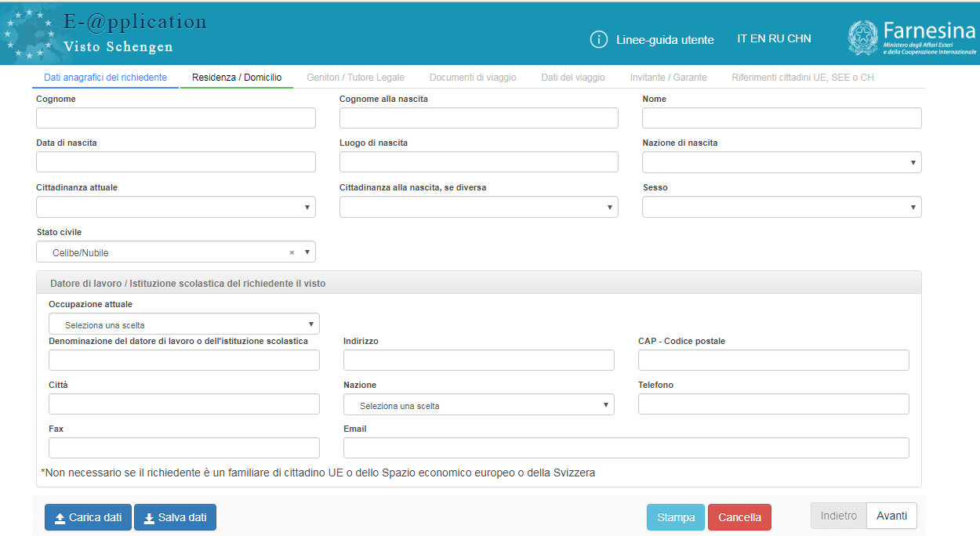The width and height of the screenshot is (980, 536).
Task: Clear the Celibe/Nubile selection with x
Action: 292,252
